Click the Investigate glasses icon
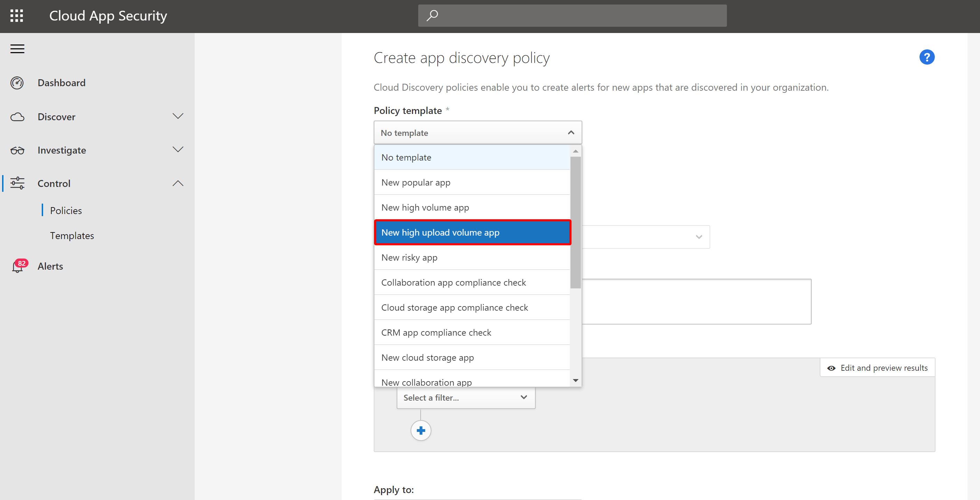 17,150
